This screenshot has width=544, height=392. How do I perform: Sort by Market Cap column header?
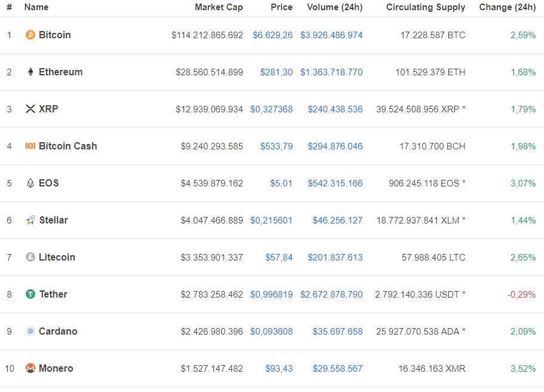(x=219, y=7)
